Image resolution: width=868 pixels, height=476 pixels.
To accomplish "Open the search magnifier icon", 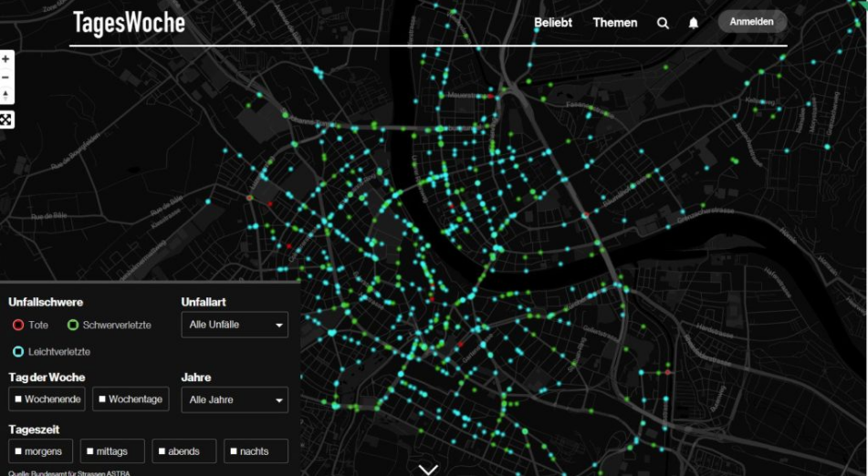I will pos(663,23).
